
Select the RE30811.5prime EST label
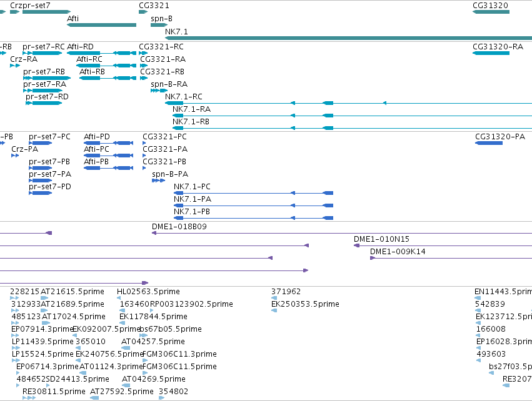(54, 392)
